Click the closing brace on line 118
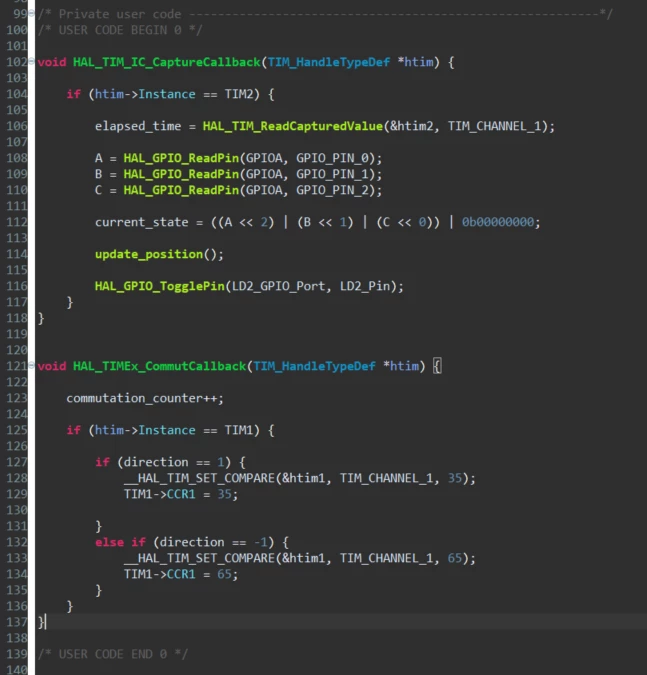This screenshot has width=647, height=675. click(41, 319)
